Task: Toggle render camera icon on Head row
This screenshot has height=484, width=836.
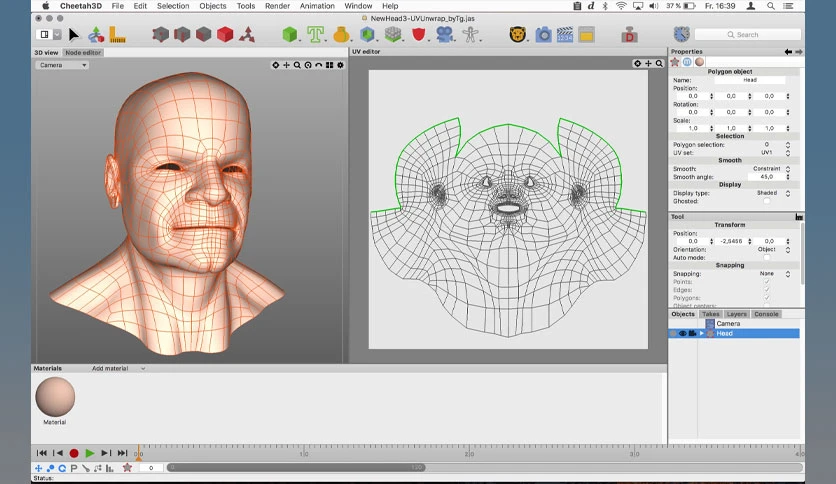Action: pos(692,333)
